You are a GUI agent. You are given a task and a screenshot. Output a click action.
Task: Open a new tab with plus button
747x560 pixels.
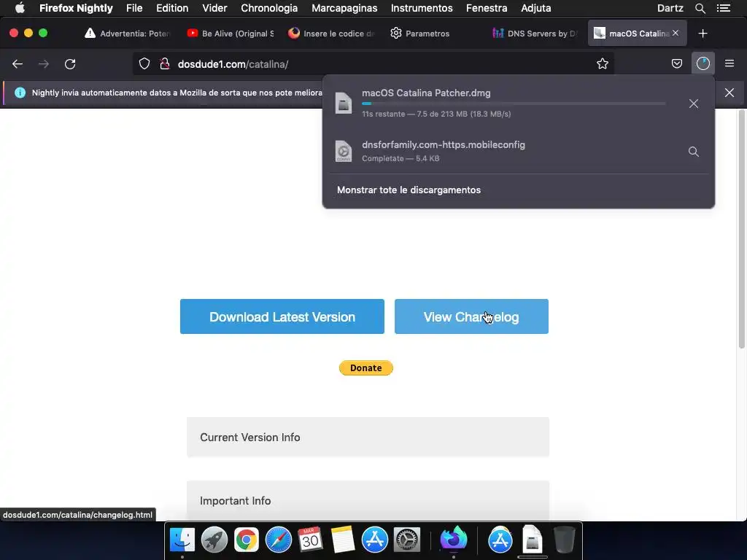pyautogui.click(x=703, y=34)
